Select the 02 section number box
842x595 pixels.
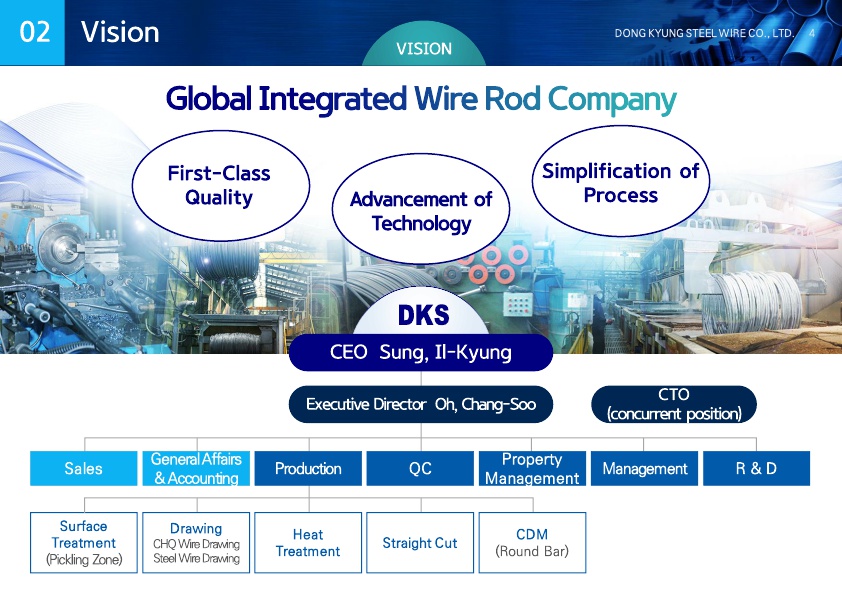coord(33,32)
